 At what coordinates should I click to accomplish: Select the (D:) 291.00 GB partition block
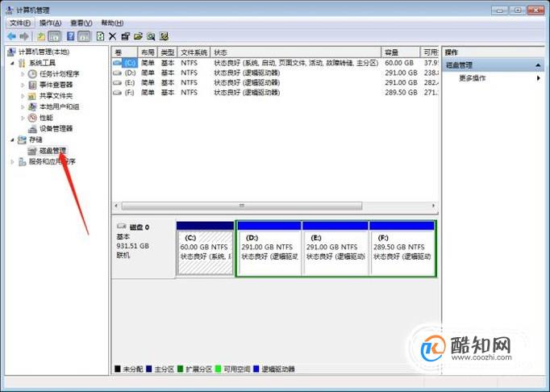tap(269, 248)
